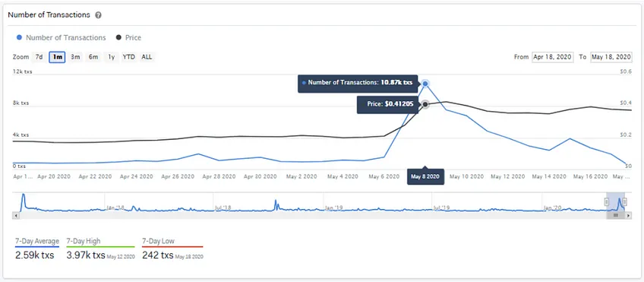
Task: Grab the right navigator range handle
Action: click(x=625, y=202)
